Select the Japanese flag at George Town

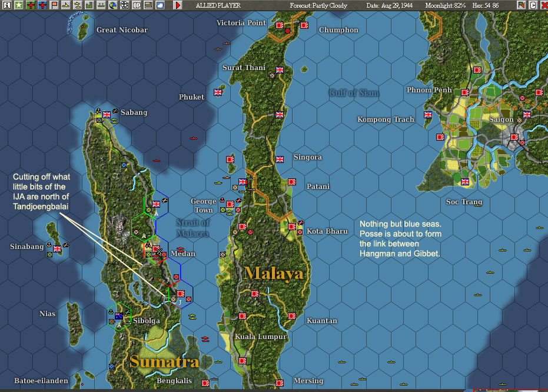tap(230, 204)
